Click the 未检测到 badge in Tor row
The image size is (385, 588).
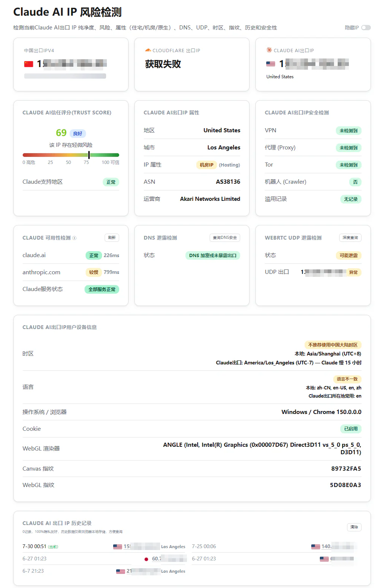coord(349,165)
